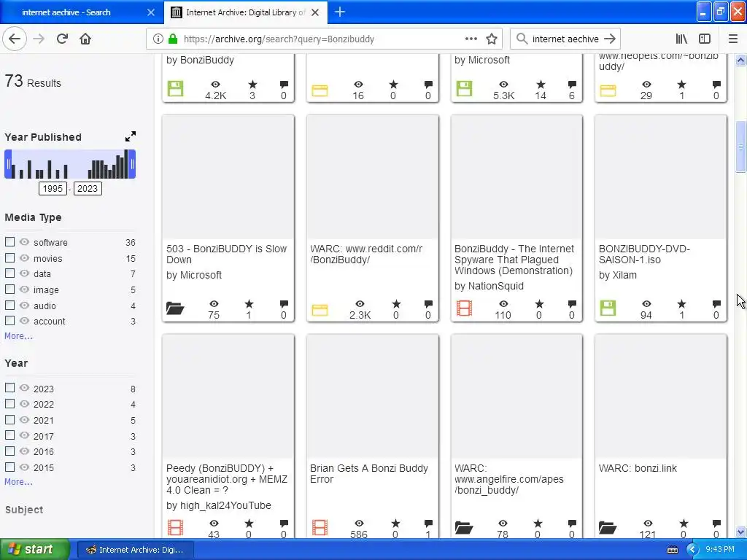
Task: Edit the 1995 start year field
Action: [53, 189]
